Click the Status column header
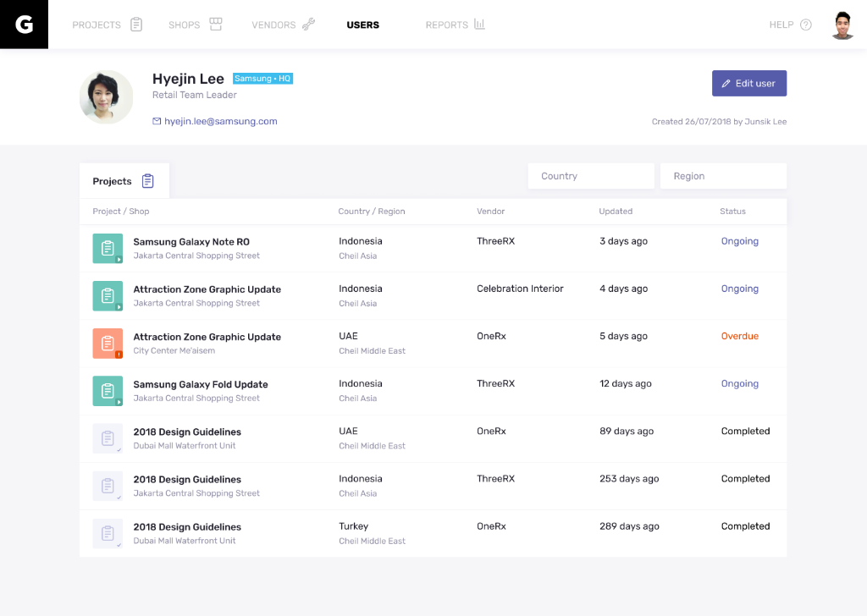This screenshot has height=616, width=867. point(732,211)
